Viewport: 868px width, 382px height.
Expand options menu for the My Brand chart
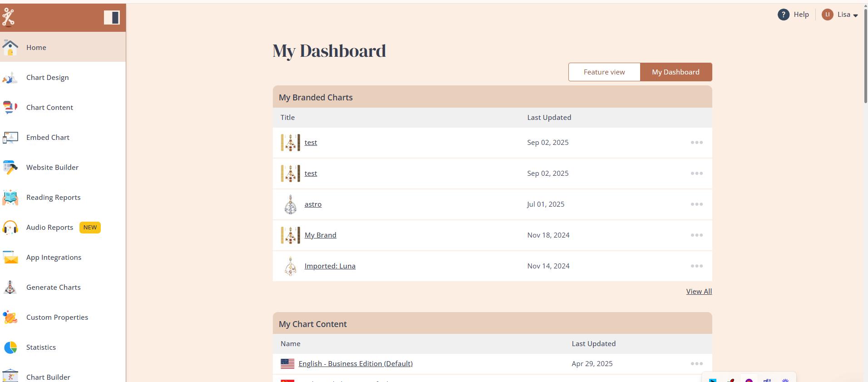(x=696, y=235)
